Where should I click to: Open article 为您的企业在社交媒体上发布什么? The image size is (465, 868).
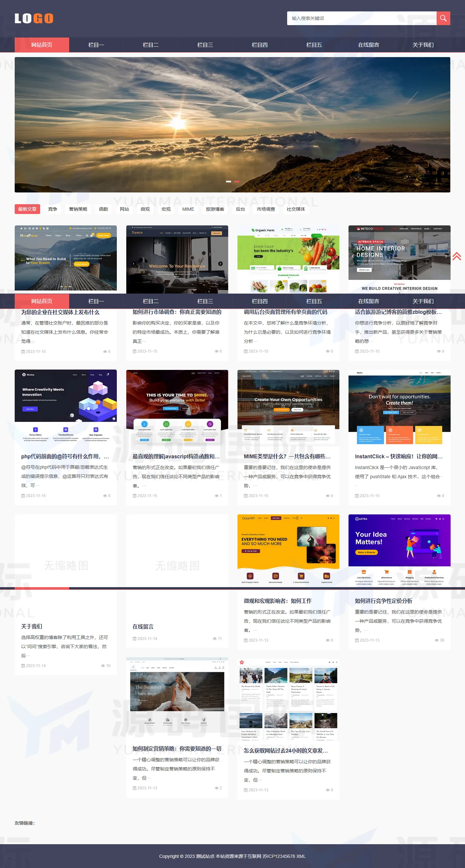point(60,312)
